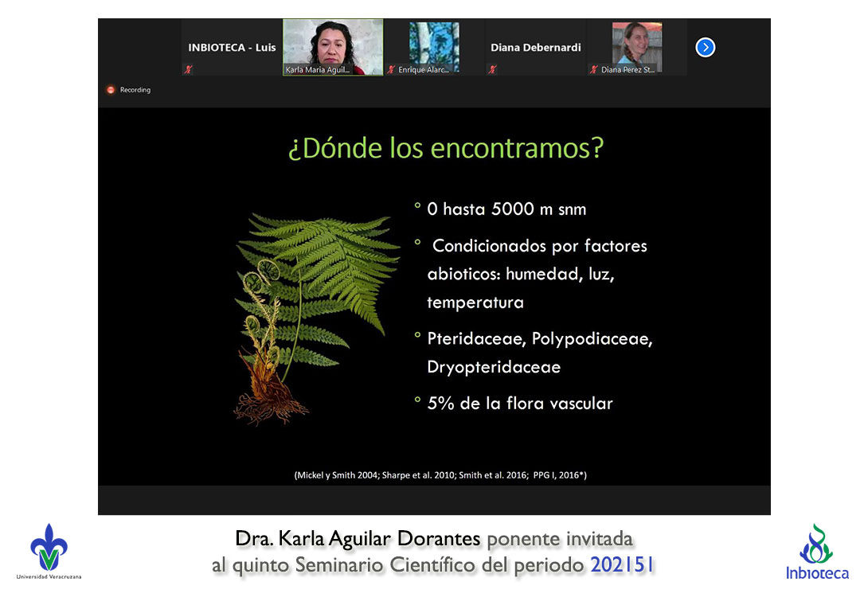Click the blue next-participants arrow button

tap(705, 47)
